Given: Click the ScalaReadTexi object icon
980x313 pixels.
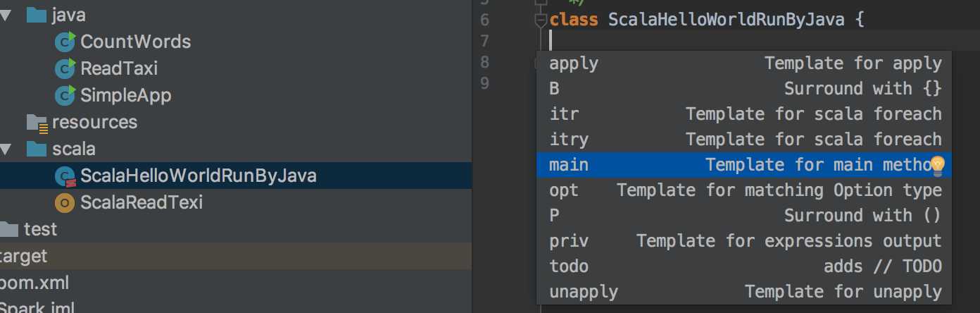Looking at the screenshot, I should point(65,203).
